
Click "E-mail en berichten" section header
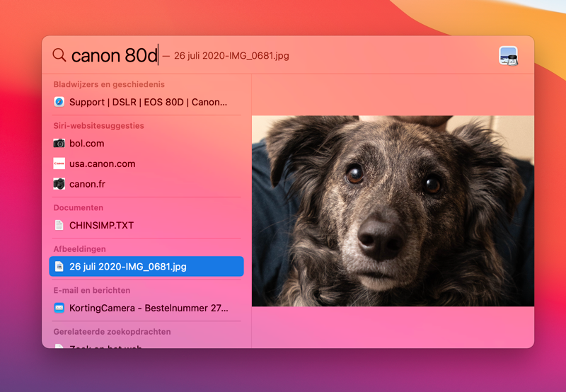click(x=92, y=290)
